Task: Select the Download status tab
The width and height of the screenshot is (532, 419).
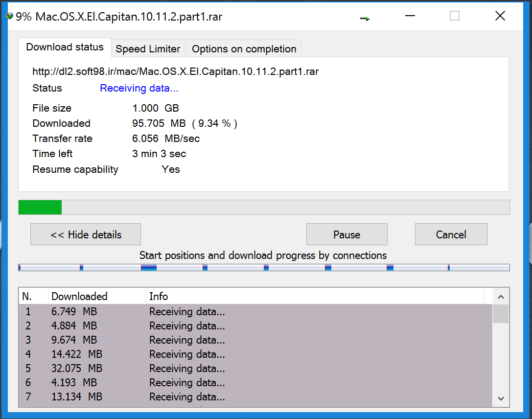Action: tap(65, 47)
